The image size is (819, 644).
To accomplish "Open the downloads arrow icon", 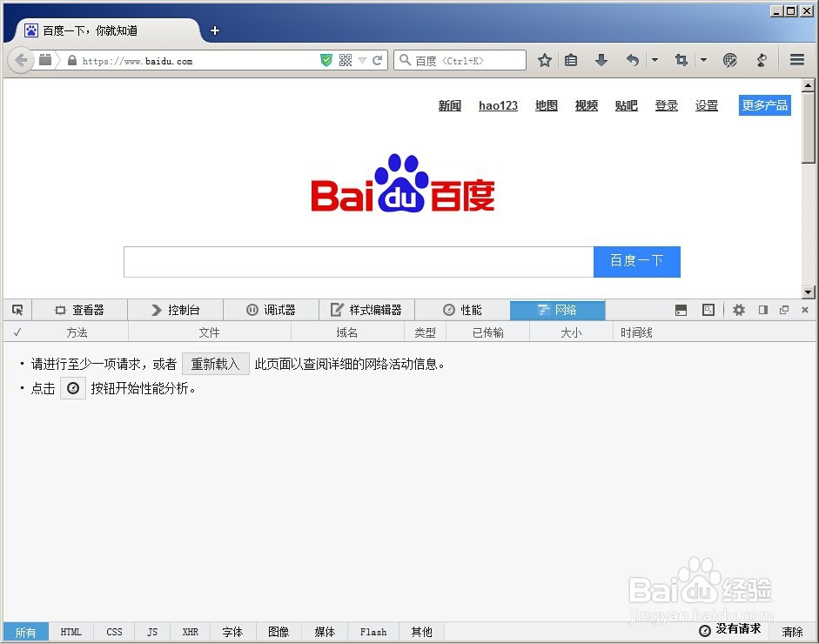I will [601, 61].
